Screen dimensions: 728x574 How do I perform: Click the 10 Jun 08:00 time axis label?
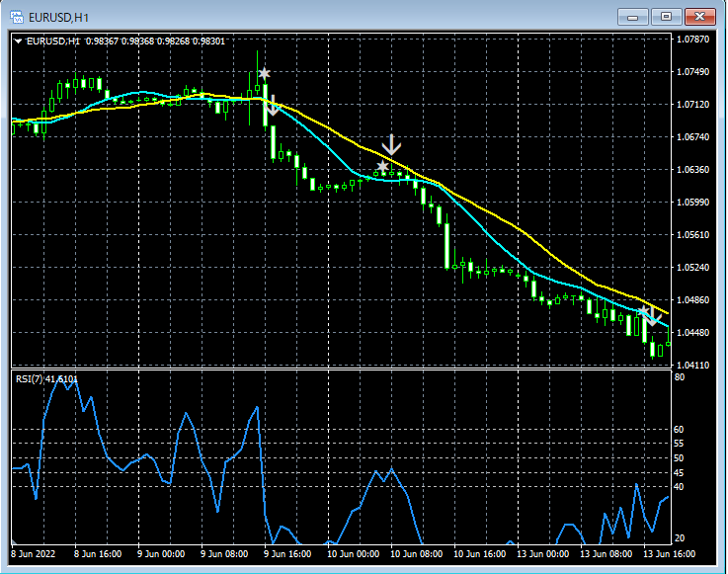coord(416,553)
